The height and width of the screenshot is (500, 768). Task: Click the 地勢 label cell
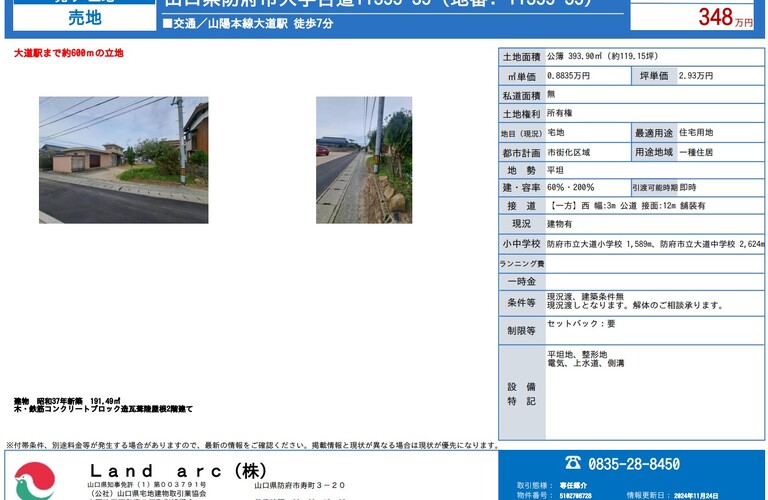522,170
